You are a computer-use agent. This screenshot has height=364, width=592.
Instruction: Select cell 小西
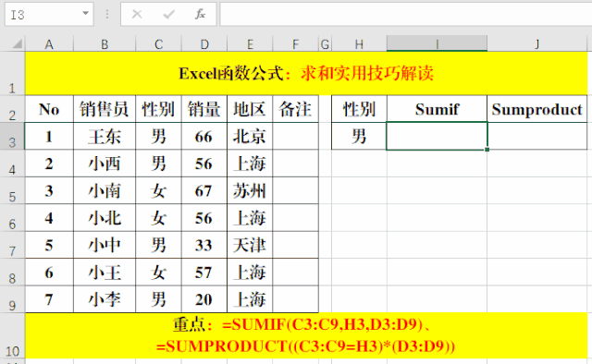click(x=105, y=164)
